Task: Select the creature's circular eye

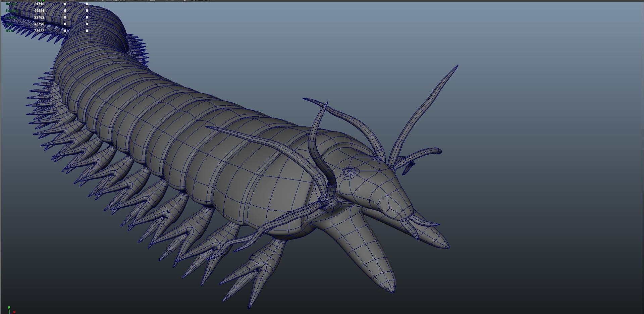Action: [x=349, y=173]
